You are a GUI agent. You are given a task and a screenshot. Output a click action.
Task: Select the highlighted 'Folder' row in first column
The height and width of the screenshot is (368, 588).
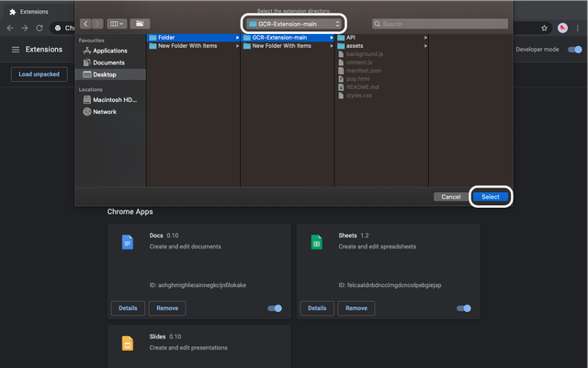193,38
